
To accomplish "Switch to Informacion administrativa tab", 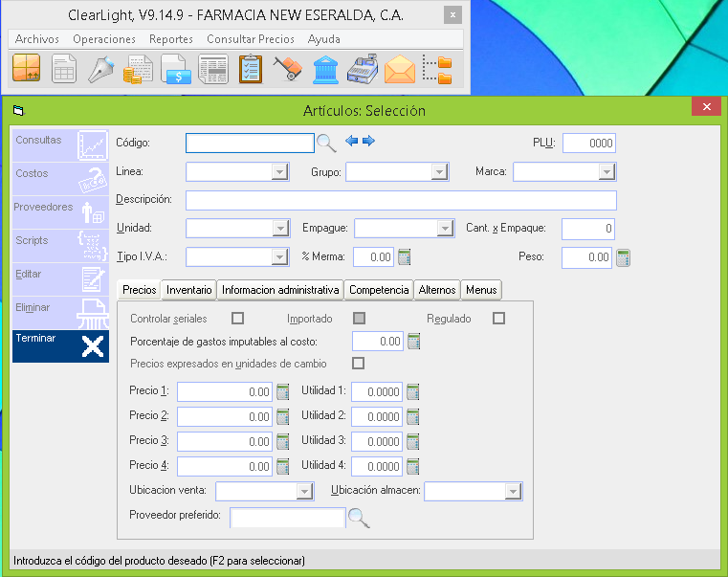I will tap(280, 290).
